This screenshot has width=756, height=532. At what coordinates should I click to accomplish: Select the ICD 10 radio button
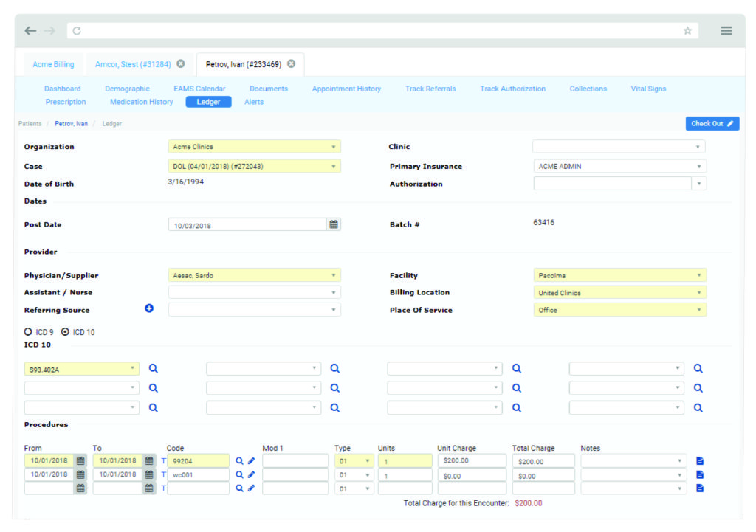pyautogui.click(x=65, y=331)
